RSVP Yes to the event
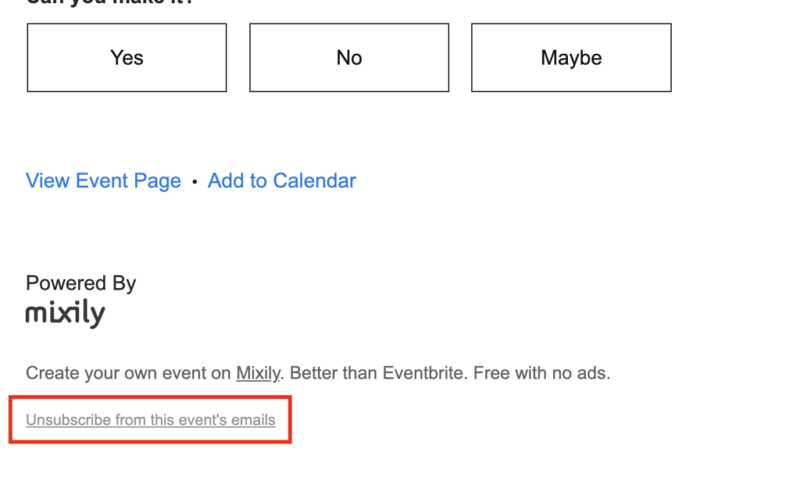 pyautogui.click(x=127, y=58)
